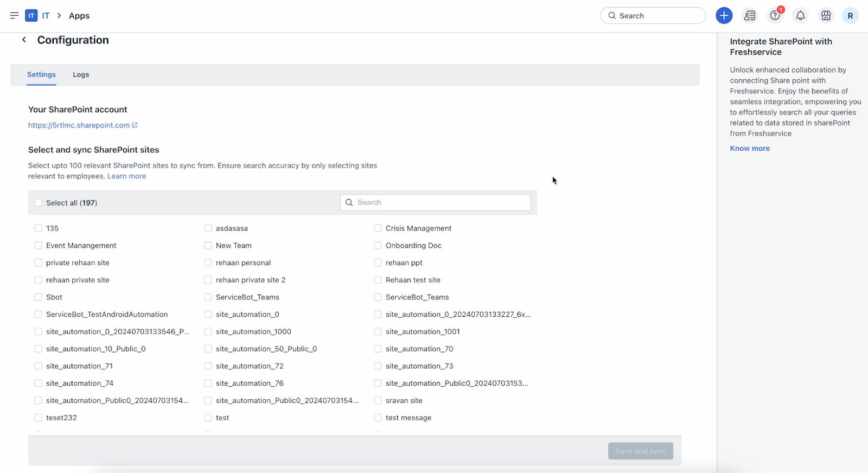Open the marketplace apps icon

point(826,16)
